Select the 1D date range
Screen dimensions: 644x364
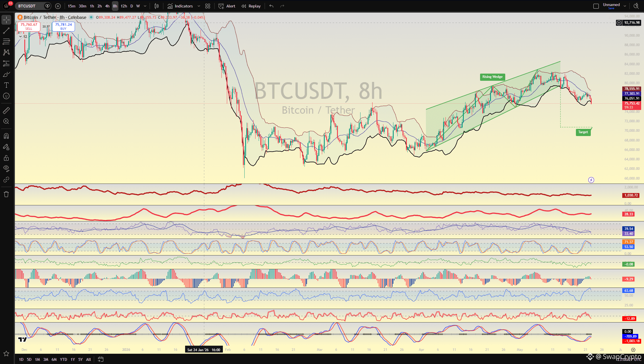click(21, 359)
